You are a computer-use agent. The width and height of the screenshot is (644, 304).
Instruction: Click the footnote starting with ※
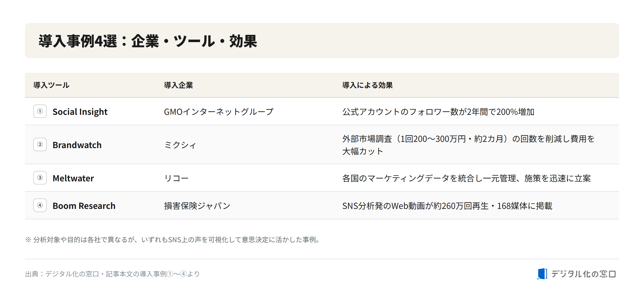(173, 240)
